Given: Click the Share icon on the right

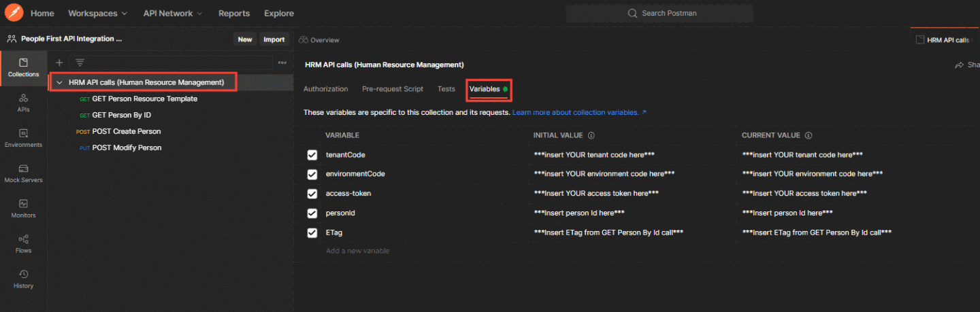Looking at the screenshot, I should 960,65.
